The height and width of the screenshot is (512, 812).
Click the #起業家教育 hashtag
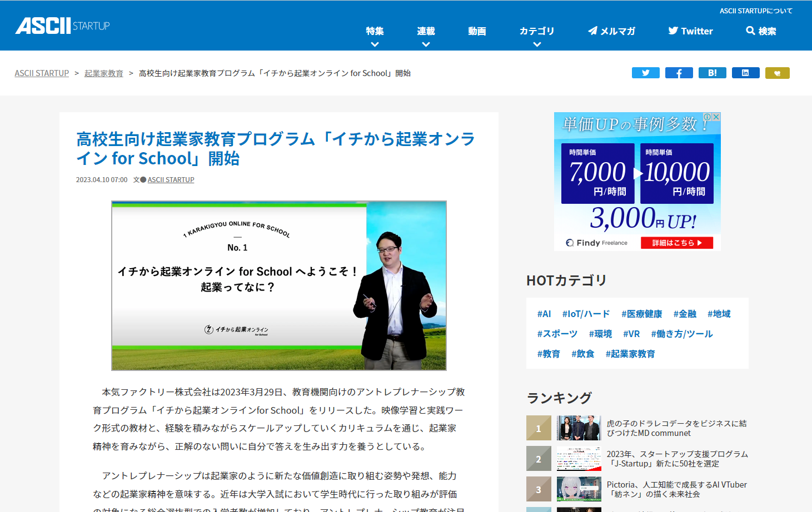pyautogui.click(x=630, y=354)
